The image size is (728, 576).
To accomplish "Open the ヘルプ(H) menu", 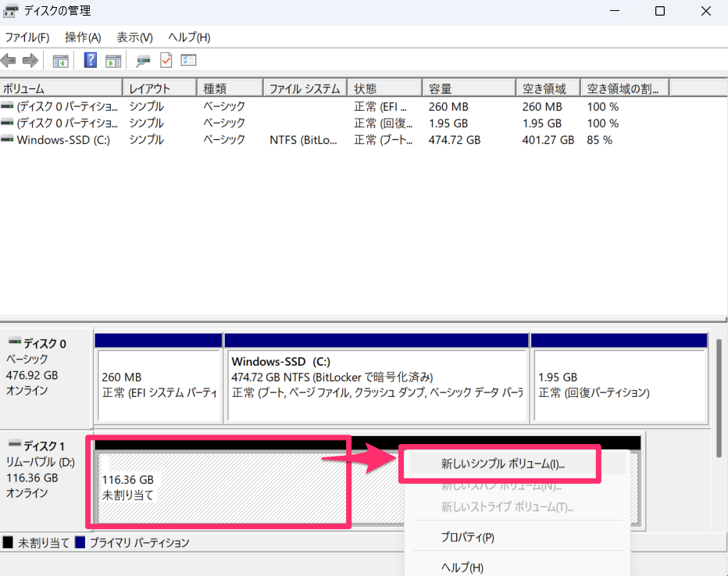I will tap(189, 38).
